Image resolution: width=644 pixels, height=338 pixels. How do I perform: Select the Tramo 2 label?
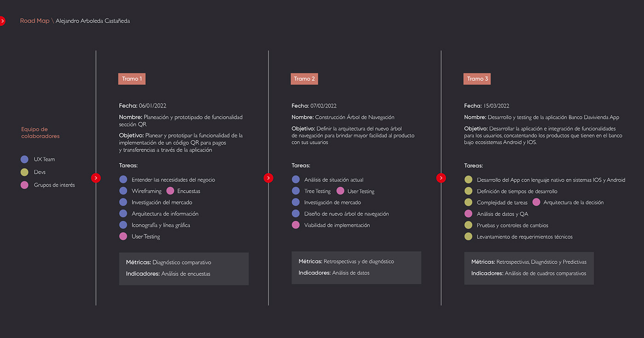304,79
